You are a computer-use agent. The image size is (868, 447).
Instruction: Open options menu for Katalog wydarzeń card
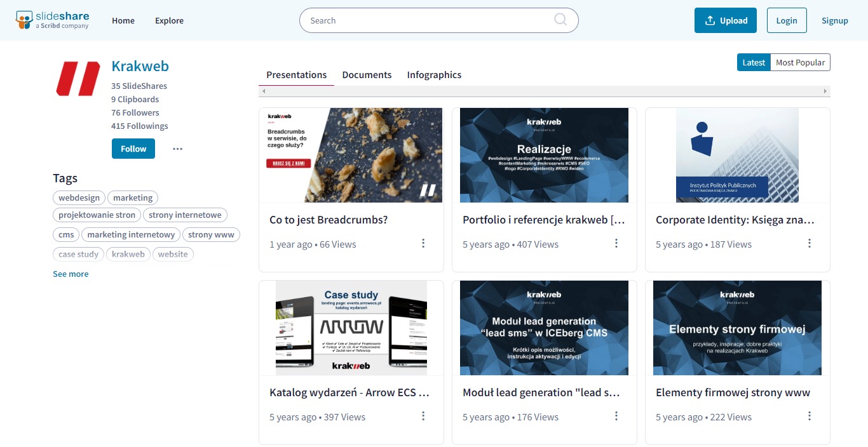(x=423, y=416)
